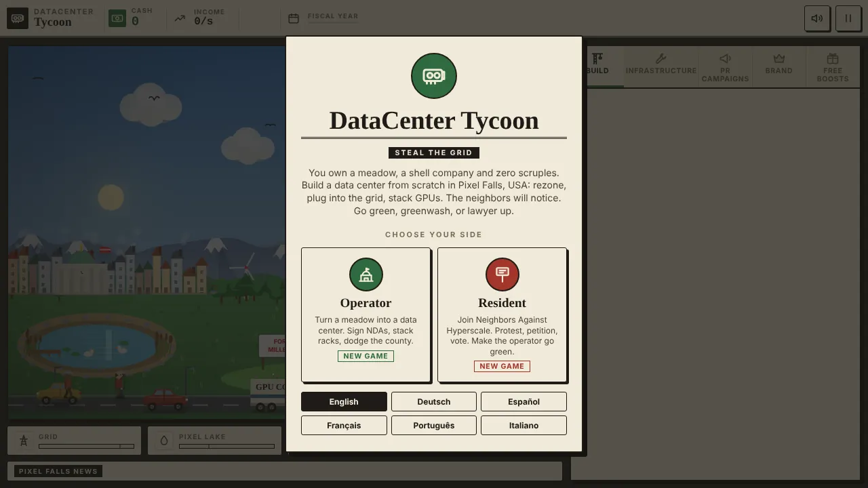Start Operator new game
Screen dimensions: 868x488
click(x=366, y=356)
